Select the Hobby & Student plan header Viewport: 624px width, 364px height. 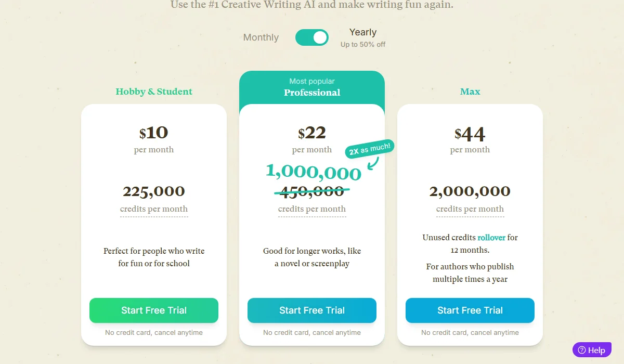point(154,92)
